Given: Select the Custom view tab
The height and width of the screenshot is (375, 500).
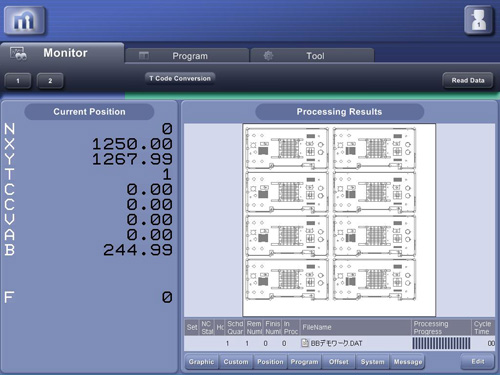Looking at the screenshot, I should [x=236, y=362].
